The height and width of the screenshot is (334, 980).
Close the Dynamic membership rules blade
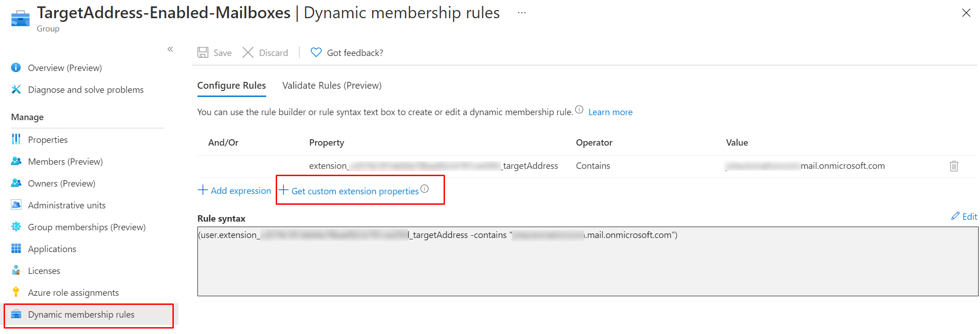coord(966,13)
